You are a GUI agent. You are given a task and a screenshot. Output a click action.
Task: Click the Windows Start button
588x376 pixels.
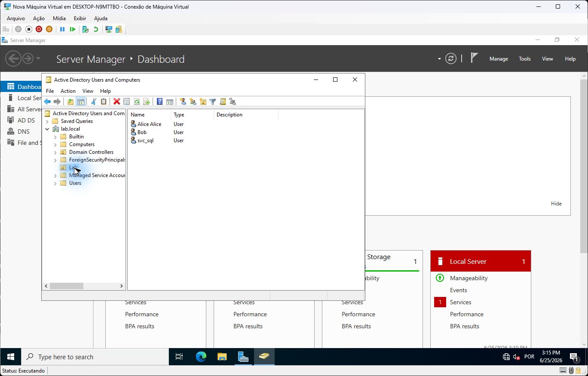11,357
